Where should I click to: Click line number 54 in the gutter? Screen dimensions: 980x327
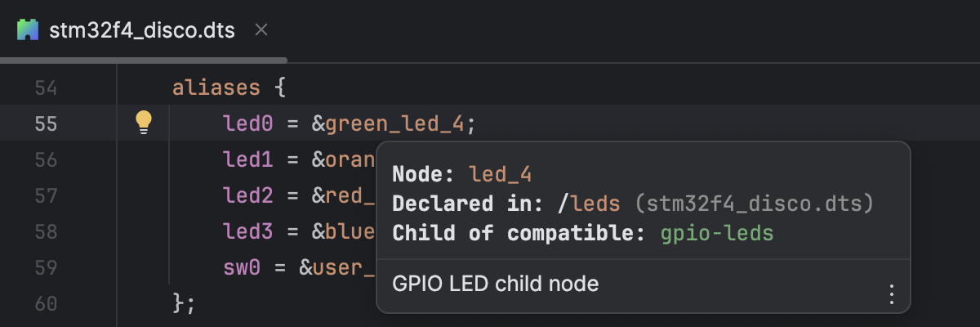(x=46, y=87)
